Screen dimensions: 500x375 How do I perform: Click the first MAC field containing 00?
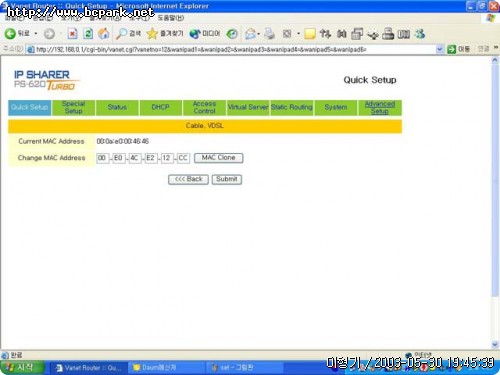[103, 158]
